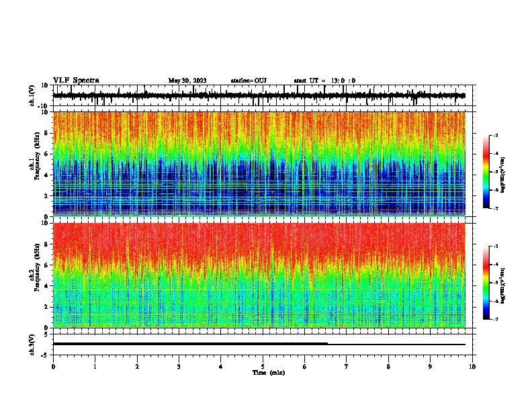Click time axis tick label "5"
This screenshot has width=532, height=411.
pyautogui.click(x=263, y=367)
